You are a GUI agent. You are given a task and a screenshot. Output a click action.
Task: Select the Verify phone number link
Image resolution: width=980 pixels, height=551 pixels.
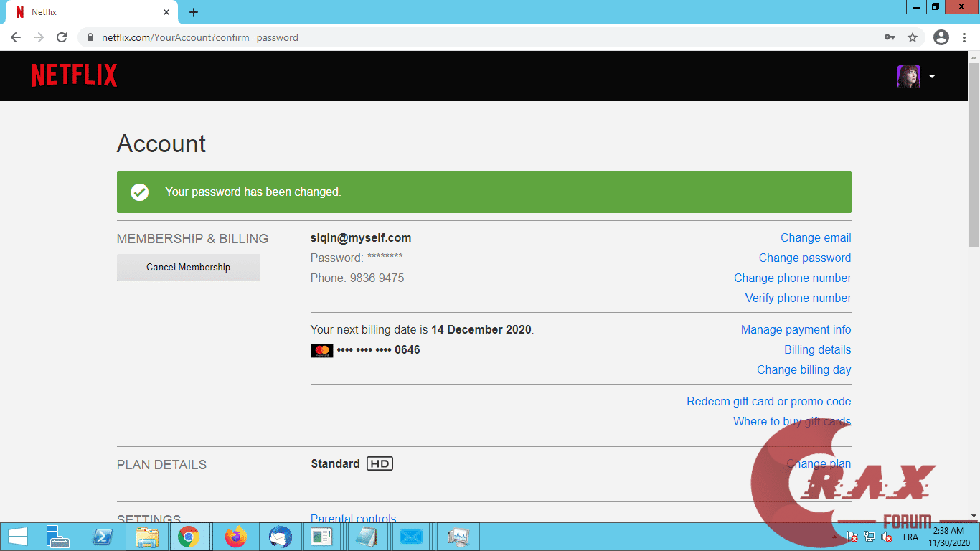pos(798,298)
